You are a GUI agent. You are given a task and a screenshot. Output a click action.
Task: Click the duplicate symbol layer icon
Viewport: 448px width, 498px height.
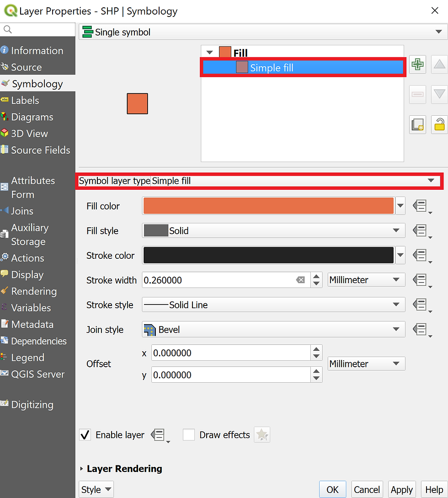tap(417, 124)
